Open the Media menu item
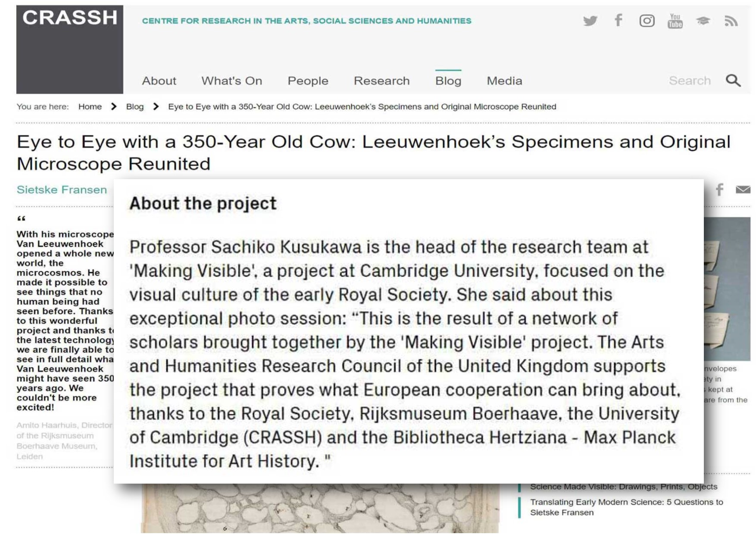Screen dimensions: 756x534 pos(504,81)
